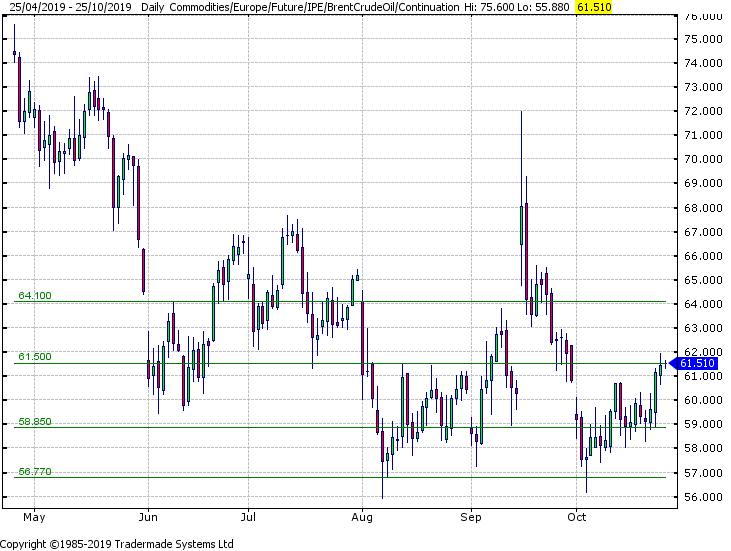Click the 72.000 price axis value
The height and width of the screenshot is (551, 731).
click(703, 111)
